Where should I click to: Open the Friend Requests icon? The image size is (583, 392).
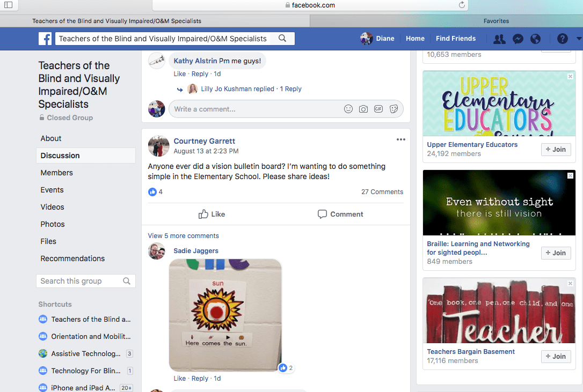(499, 39)
